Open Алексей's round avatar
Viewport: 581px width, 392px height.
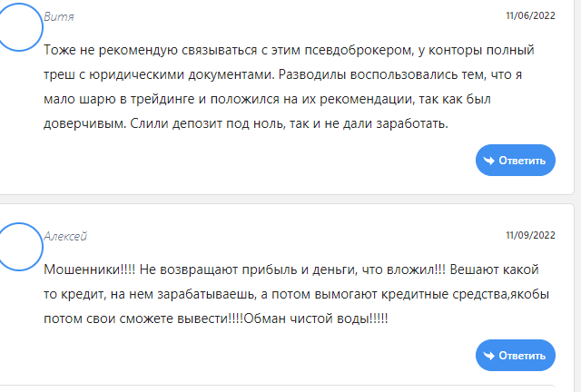[x=19, y=247]
